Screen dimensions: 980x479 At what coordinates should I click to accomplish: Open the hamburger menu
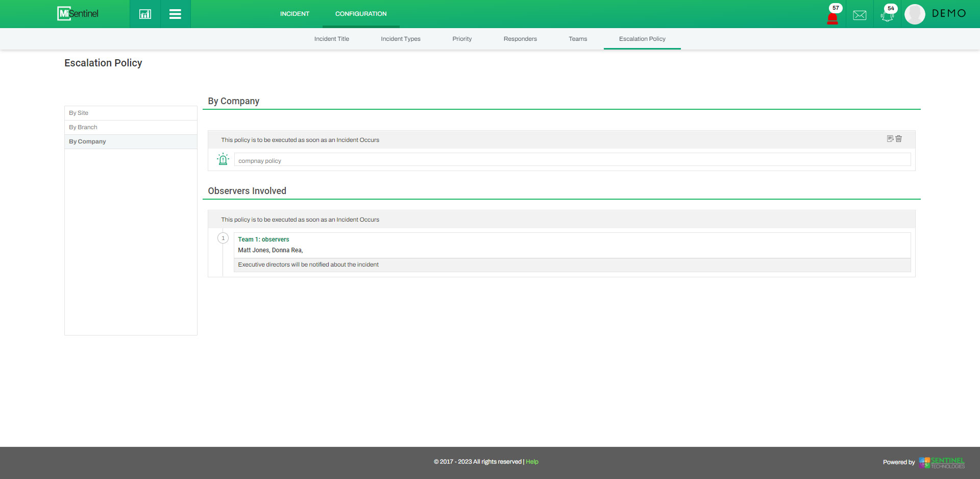point(175,14)
